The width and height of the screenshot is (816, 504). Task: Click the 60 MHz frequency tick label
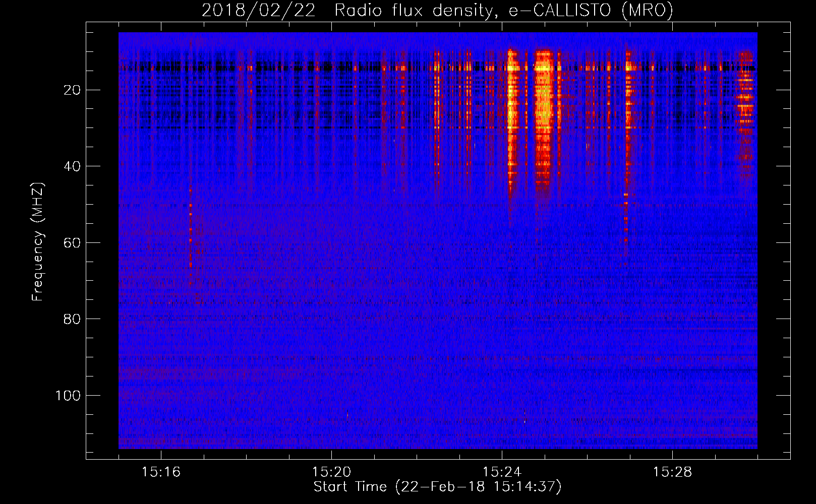point(72,243)
